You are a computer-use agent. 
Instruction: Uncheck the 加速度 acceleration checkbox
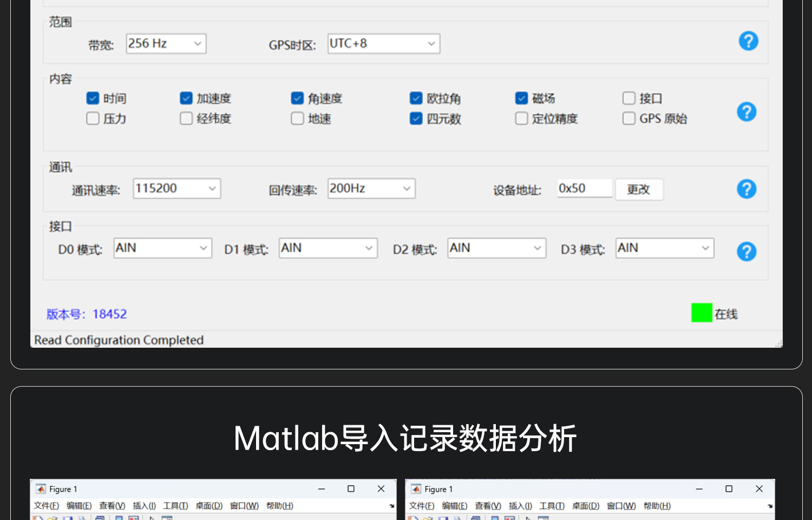coord(186,98)
